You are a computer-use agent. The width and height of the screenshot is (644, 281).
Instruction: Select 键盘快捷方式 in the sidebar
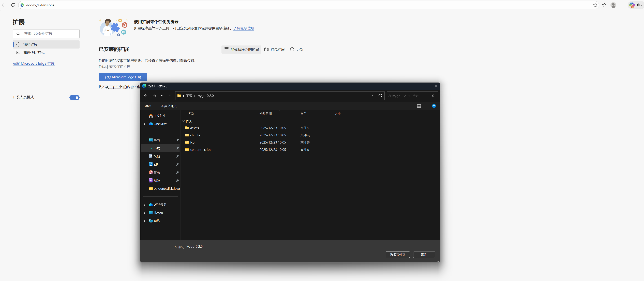(34, 53)
